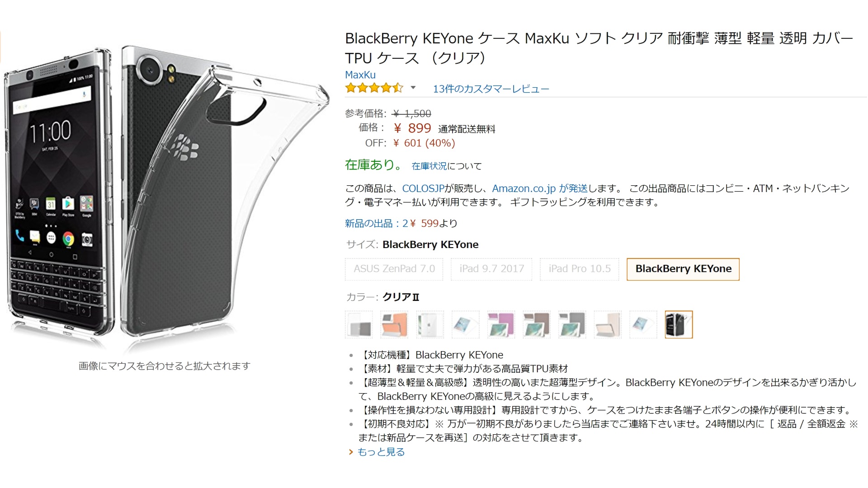Select the beige case color swatch

pos(608,324)
